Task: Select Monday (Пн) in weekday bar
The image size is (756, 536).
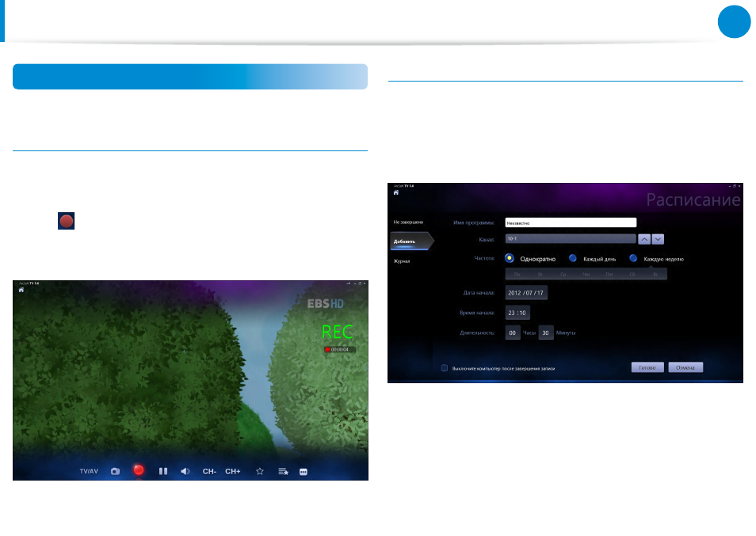Action: pyautogui.click(x=517, y=274)
